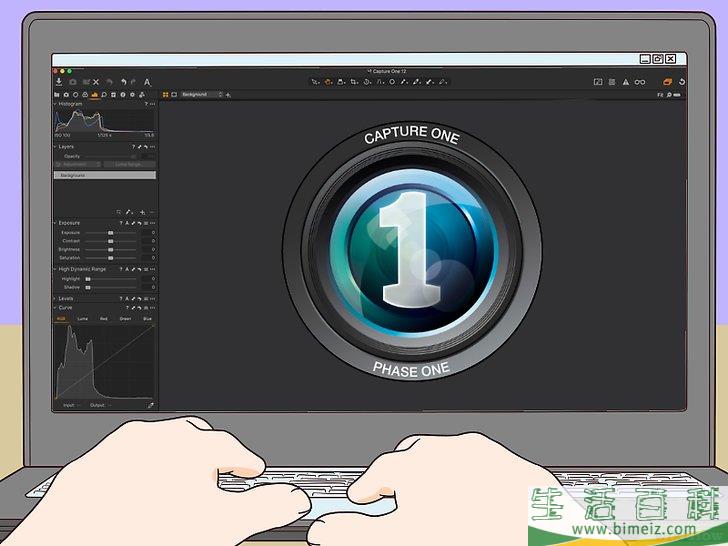Open the Color tool tab

pos(85,95)
